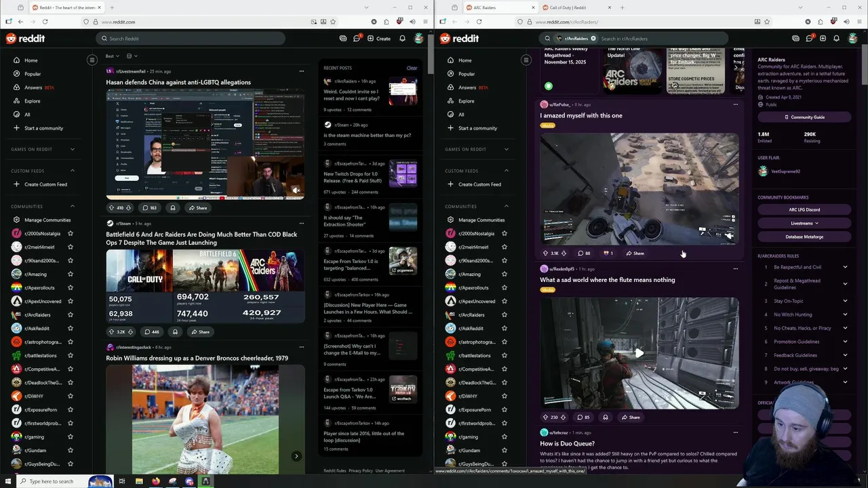Click Reddit logo in right ARC Raiders window
Image resolution: width=868 pixels, height=488 pixels.
[459, 39]
